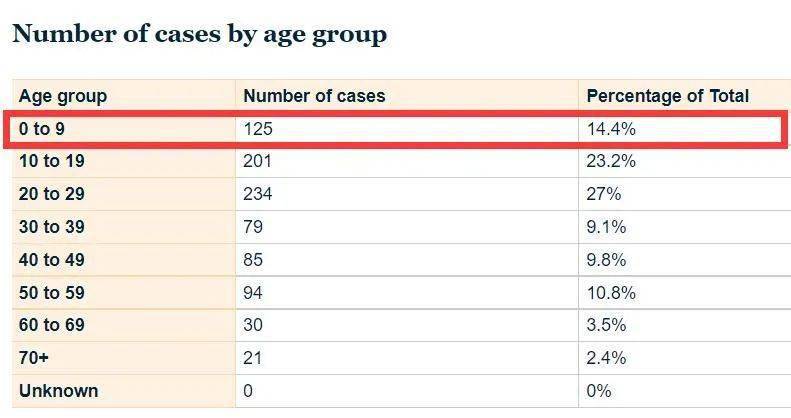Select the 201 cases cell
Viewport: 791px width, 418px height.
point(258,161)
